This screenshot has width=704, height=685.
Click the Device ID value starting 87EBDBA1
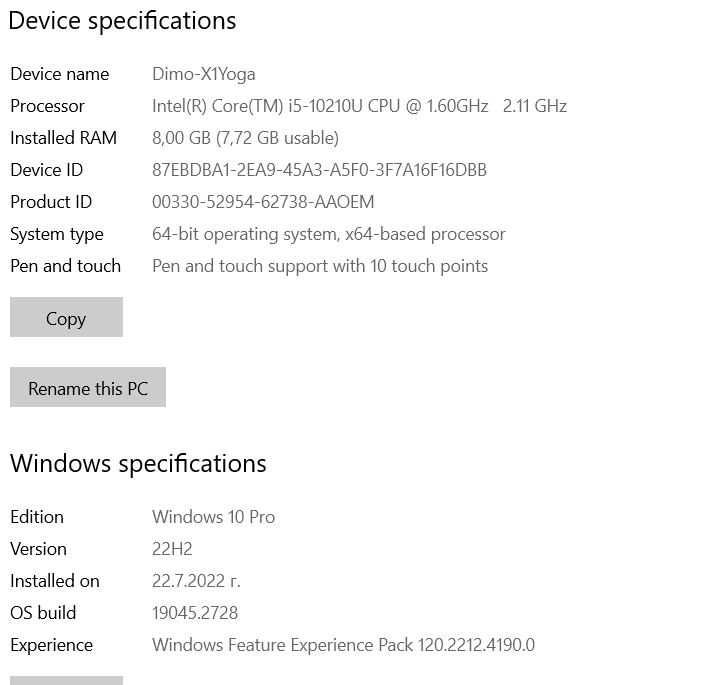319,170
